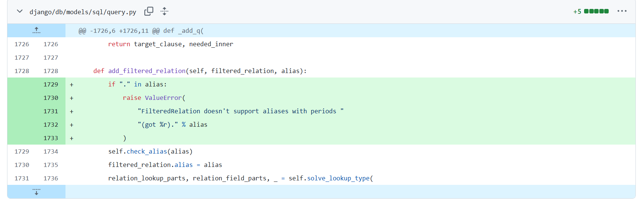Copy the file path django/db/models/sql/query.py
Viewport: 644px width, 199px height.
point(149,12)
